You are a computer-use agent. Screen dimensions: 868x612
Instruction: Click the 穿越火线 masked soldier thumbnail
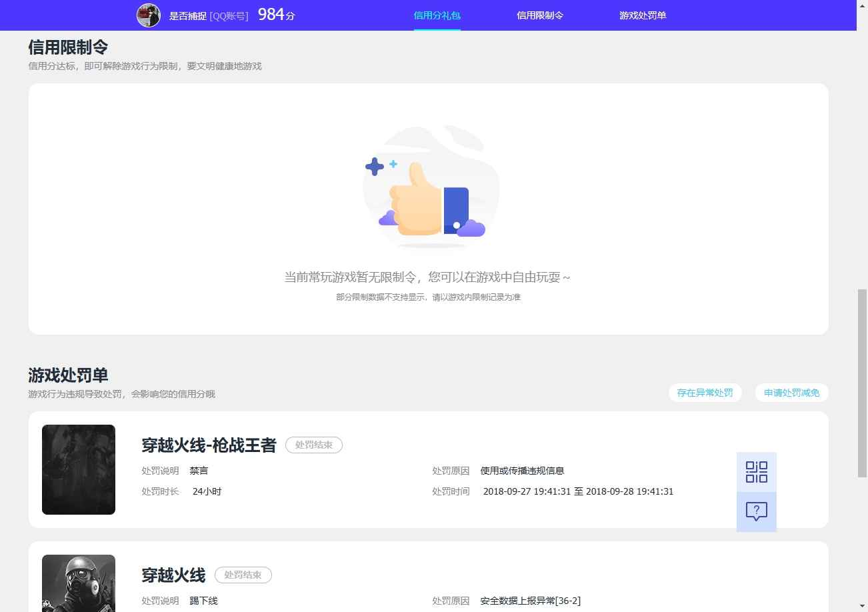[x=79, y=583]
